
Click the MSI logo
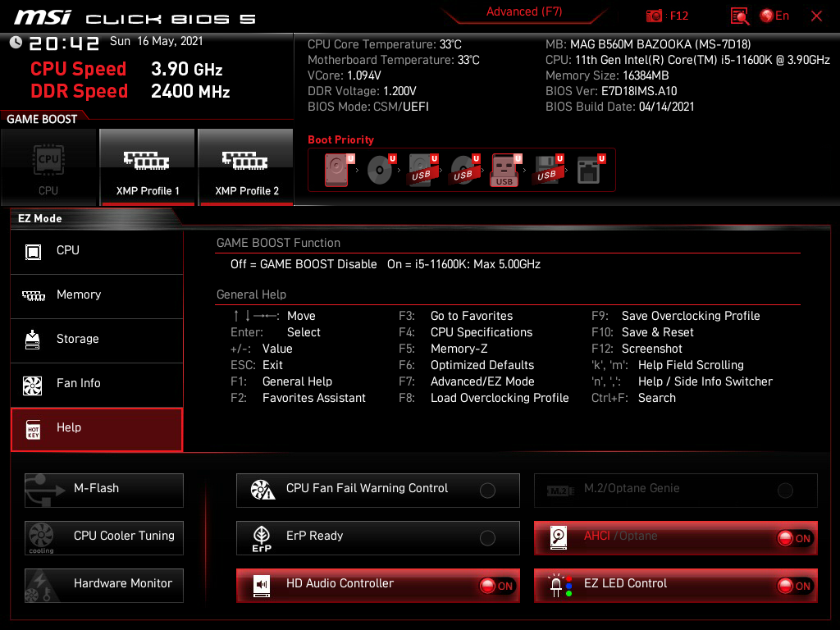[x=43, y=18]
